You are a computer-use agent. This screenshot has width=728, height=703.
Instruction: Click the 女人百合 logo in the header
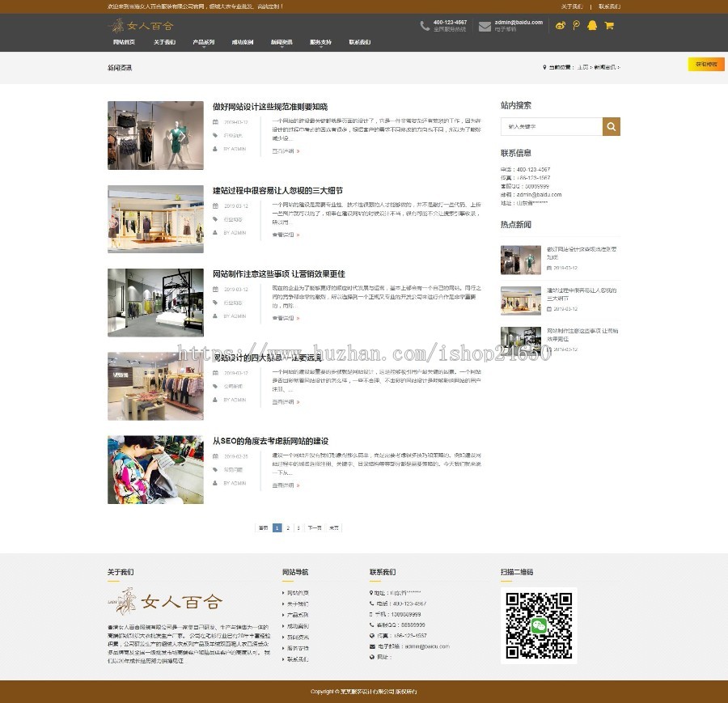(141, 26)
